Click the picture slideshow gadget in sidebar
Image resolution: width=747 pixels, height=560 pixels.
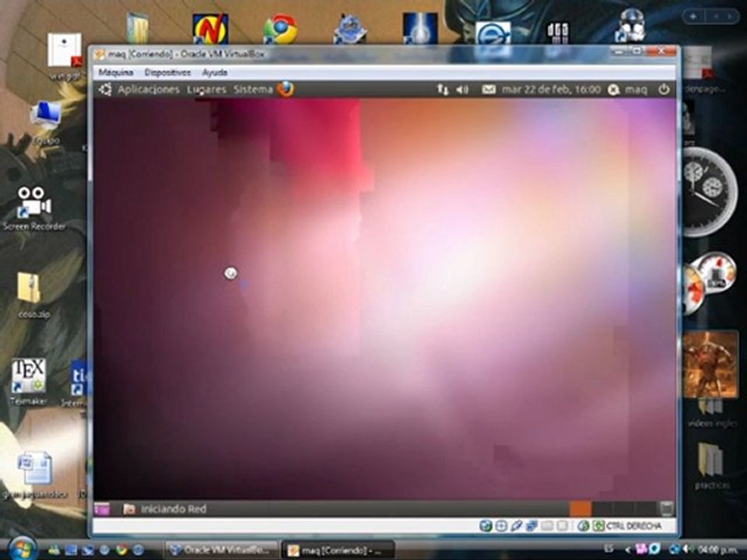click(710, 365)
